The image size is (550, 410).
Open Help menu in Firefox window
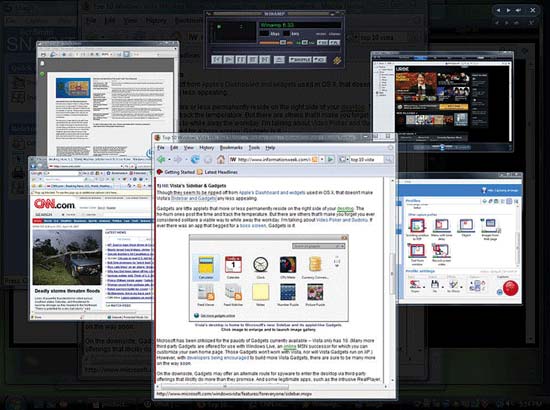(x=270, y=148)
